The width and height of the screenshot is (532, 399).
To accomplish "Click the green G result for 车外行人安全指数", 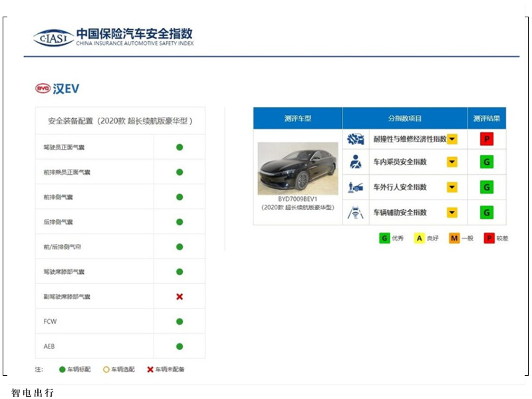I will point(487,187).
